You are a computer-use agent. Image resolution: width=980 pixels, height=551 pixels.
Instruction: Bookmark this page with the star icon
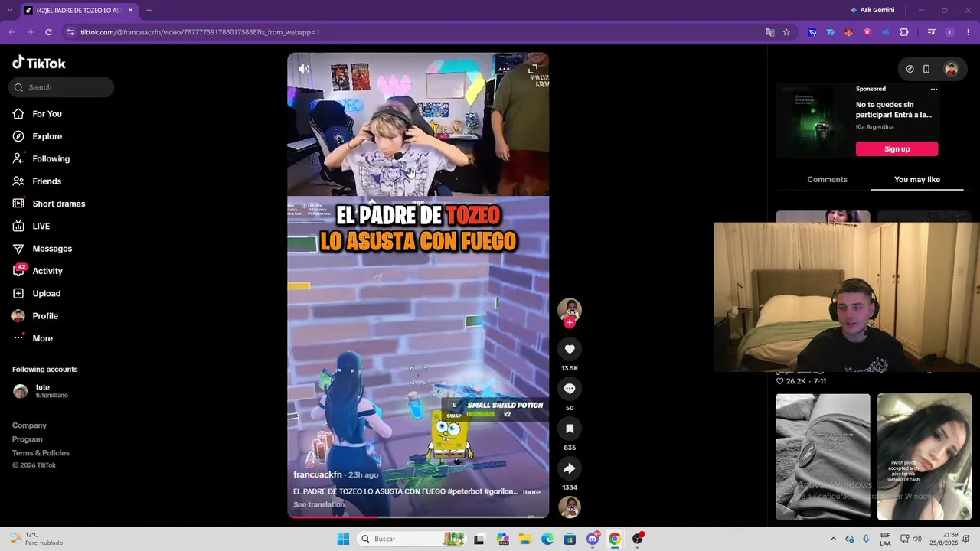pos(786,32)
